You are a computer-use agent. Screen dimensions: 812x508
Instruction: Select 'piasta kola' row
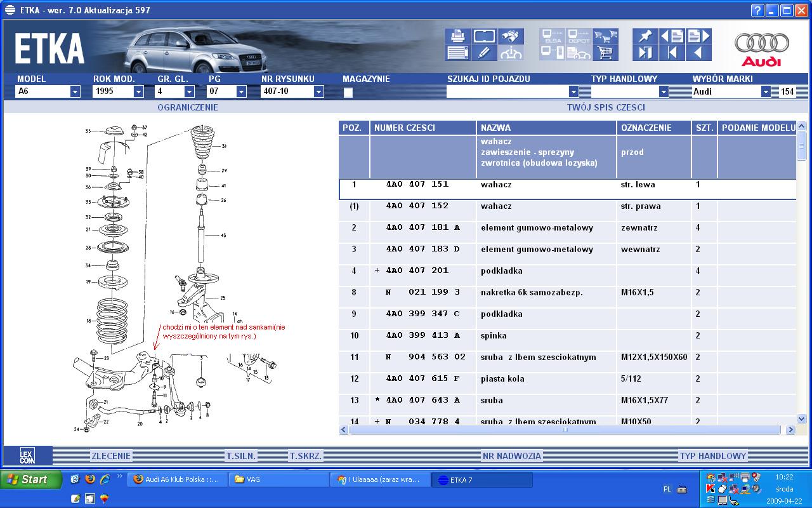click(567, 384)
